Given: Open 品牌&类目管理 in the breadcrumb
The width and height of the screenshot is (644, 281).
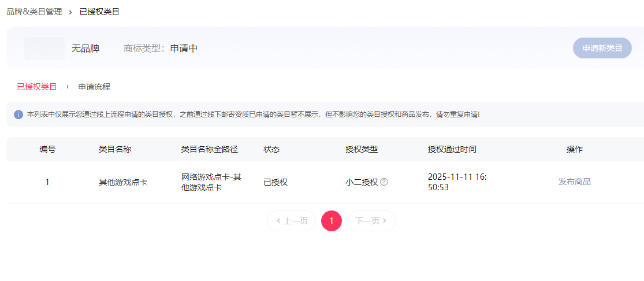Looking at the screenshot, I should pyautogui.click(x=34, y=12).
